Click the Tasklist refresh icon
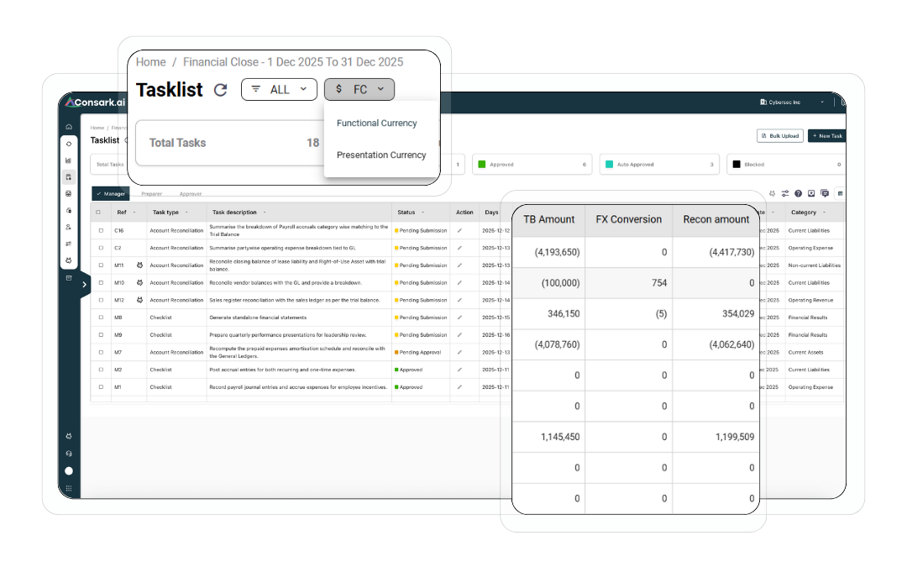This screenshot has height=588, width=907. tap(221, 90)
